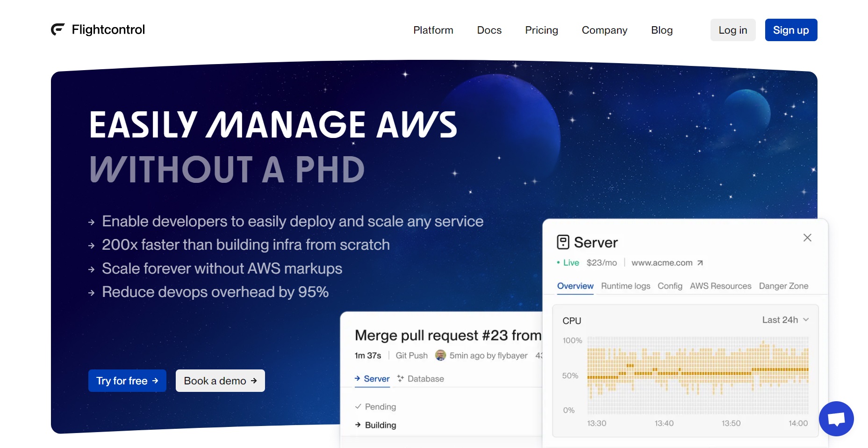Click Book a demo button

220,381
